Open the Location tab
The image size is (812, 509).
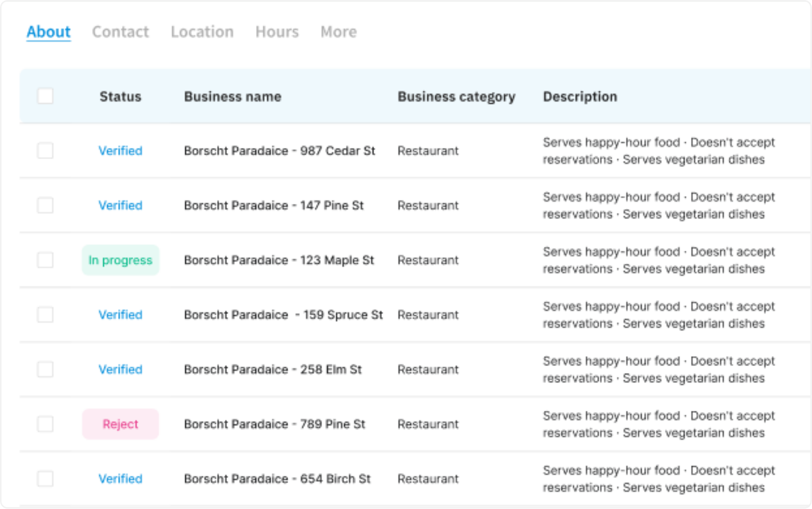[202, 32]
